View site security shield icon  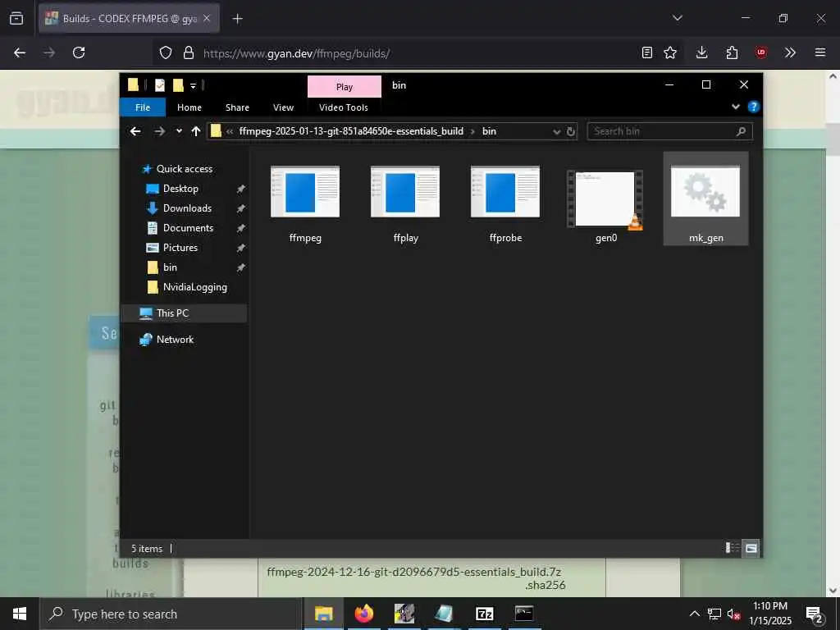point(166,52)
